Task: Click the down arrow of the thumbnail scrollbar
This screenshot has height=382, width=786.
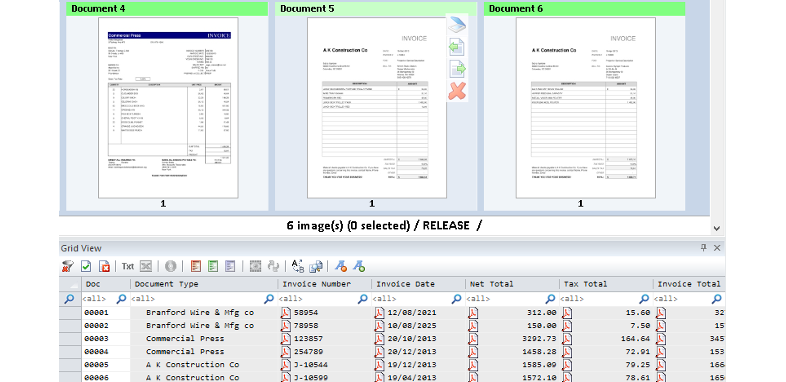Action: tap(717, 228)
